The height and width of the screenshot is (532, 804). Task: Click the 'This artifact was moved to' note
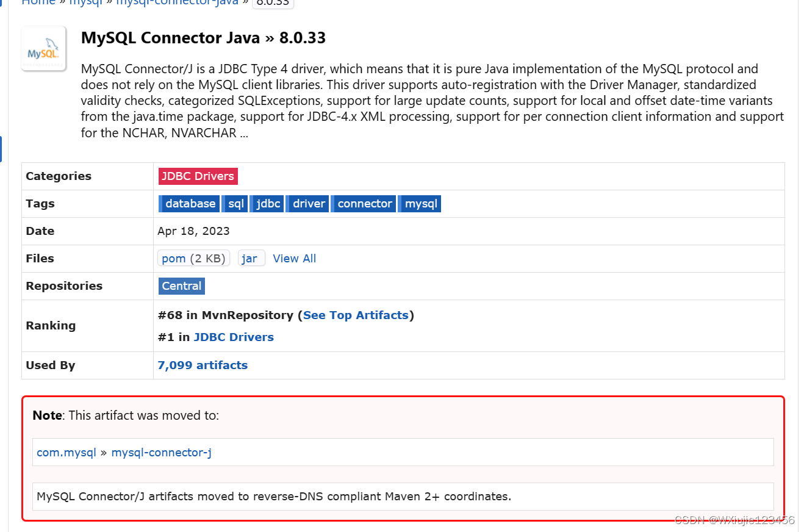[126, 415]
